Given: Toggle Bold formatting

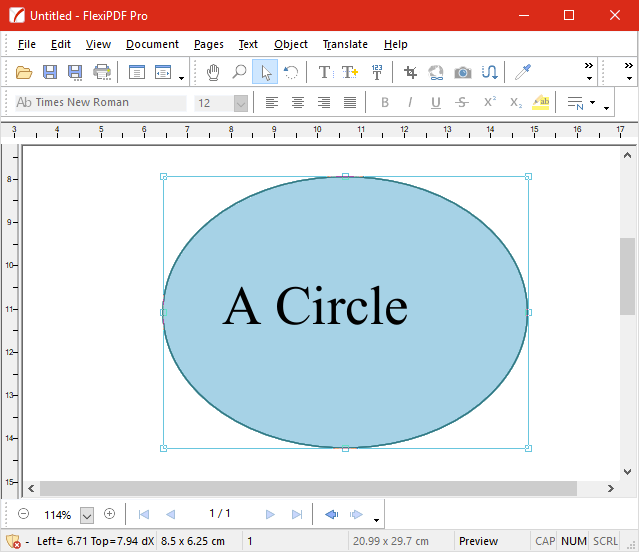Looking at the screenshot, I should click(x=384, y=103).
